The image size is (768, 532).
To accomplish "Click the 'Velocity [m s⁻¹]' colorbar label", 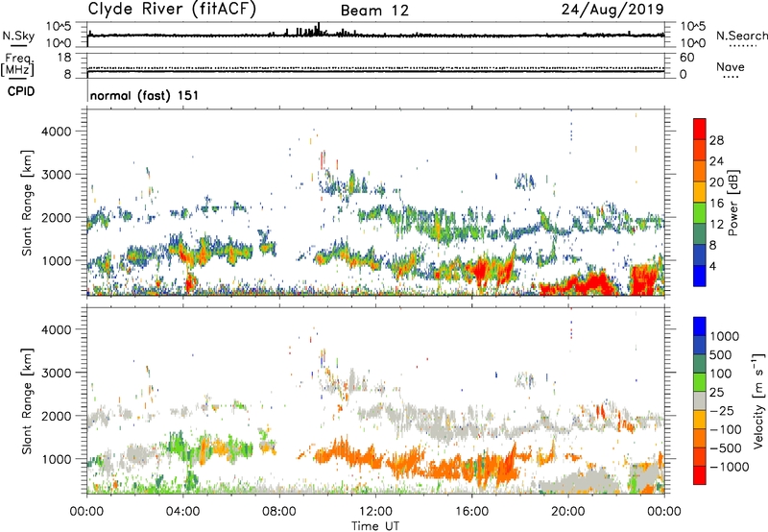I will [758, 400].
